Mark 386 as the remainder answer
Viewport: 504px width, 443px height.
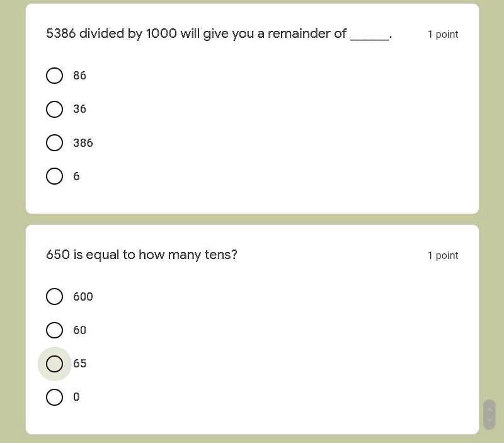pos(55,143)
